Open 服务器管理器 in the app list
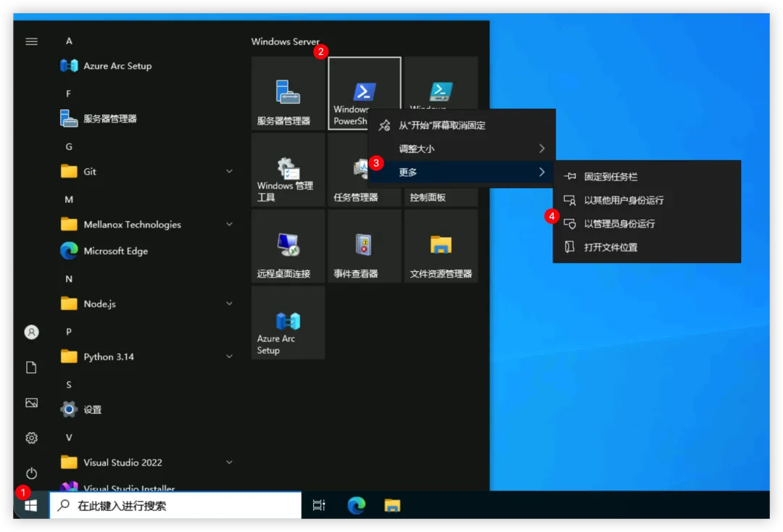 pos(146,119)
